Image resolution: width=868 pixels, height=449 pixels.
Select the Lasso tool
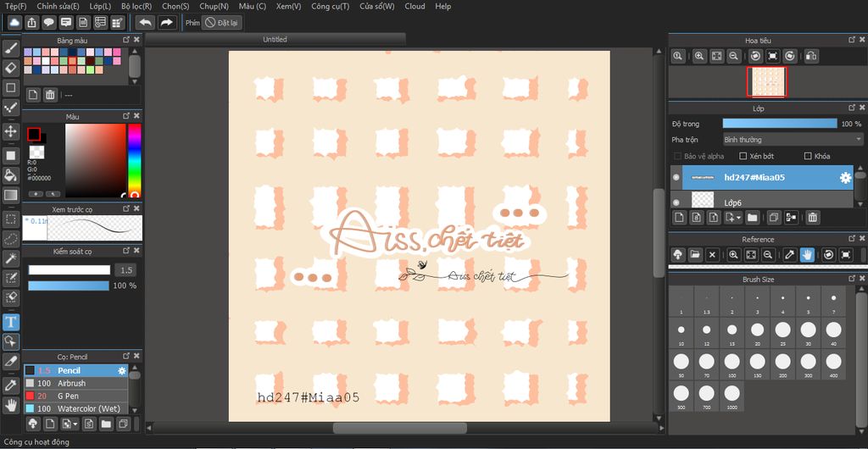(10, 238)
